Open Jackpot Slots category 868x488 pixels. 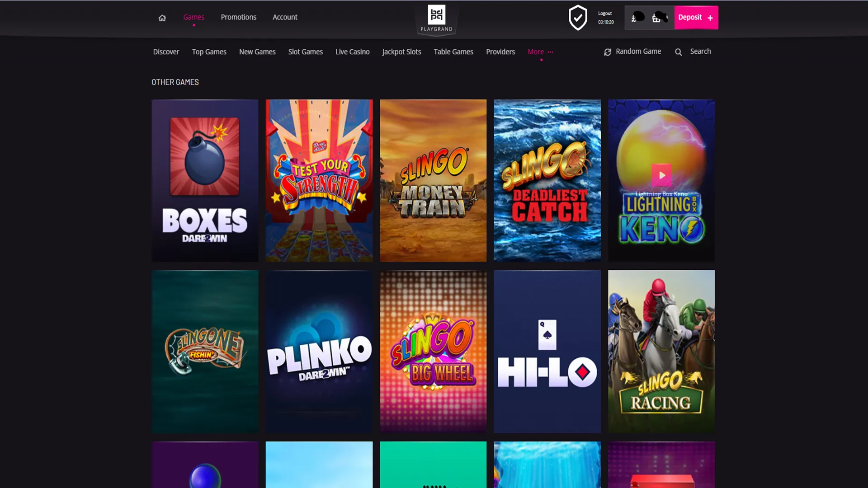point(401,52)
